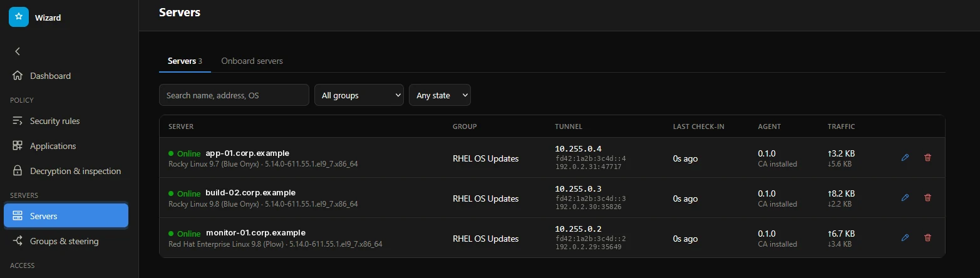980x278 pixels.
Task: Click the Security rules icon
Action: pos(18,121)
